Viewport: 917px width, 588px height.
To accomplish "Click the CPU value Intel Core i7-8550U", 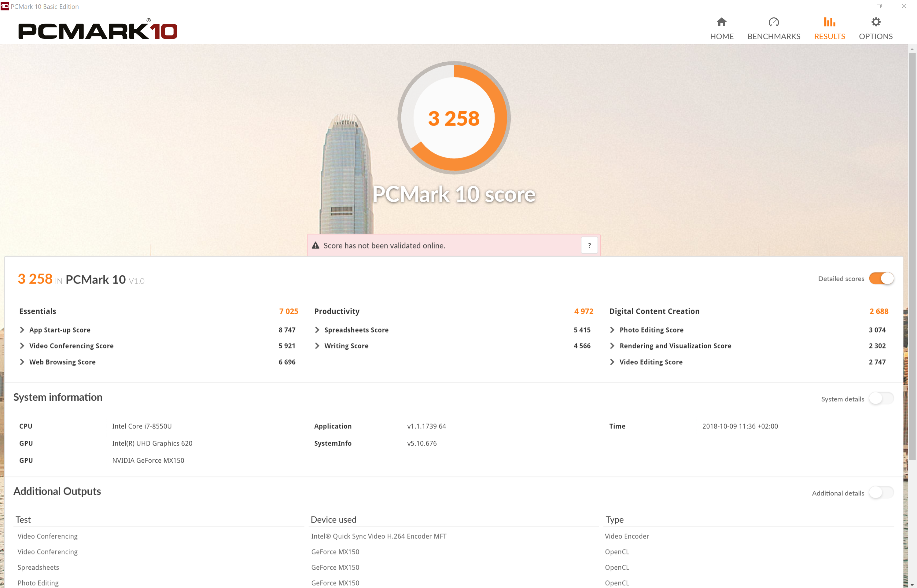I will pos(142,426).
